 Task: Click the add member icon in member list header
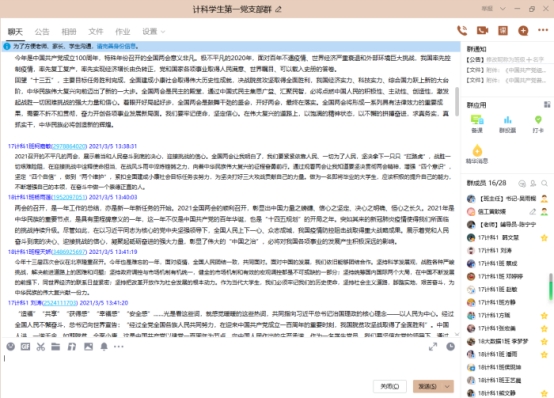pyautogui.click(x=533, y=183)
